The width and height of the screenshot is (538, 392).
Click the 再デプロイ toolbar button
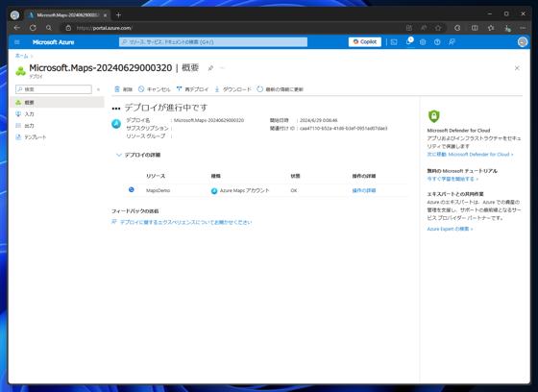192,89
